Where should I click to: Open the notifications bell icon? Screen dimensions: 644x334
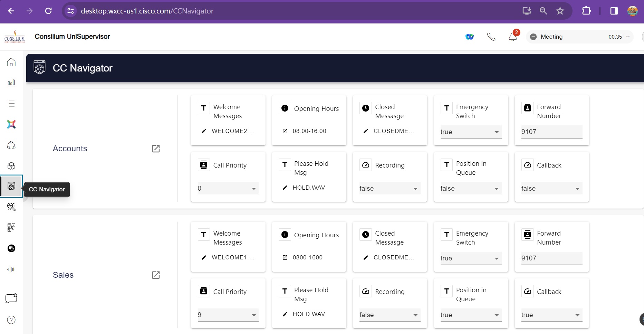click(x=513, y=37)
